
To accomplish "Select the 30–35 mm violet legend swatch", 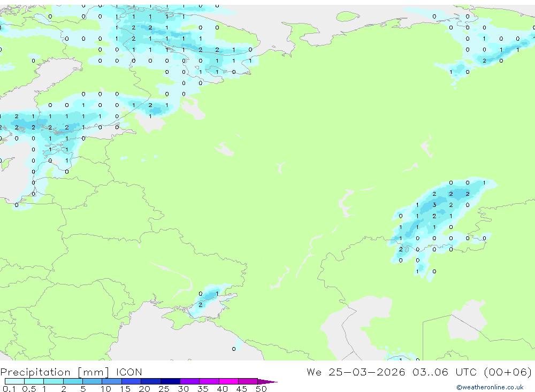I will (x=190, y=381).
